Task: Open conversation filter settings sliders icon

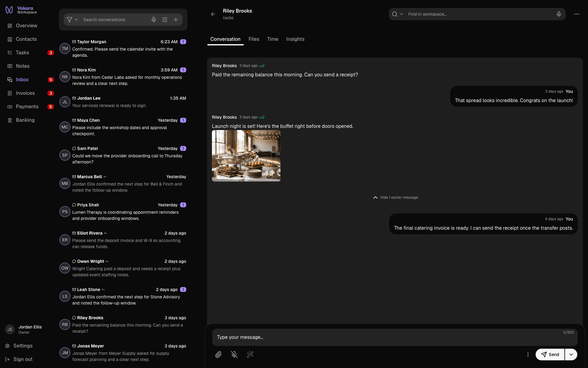Action: 165,20
